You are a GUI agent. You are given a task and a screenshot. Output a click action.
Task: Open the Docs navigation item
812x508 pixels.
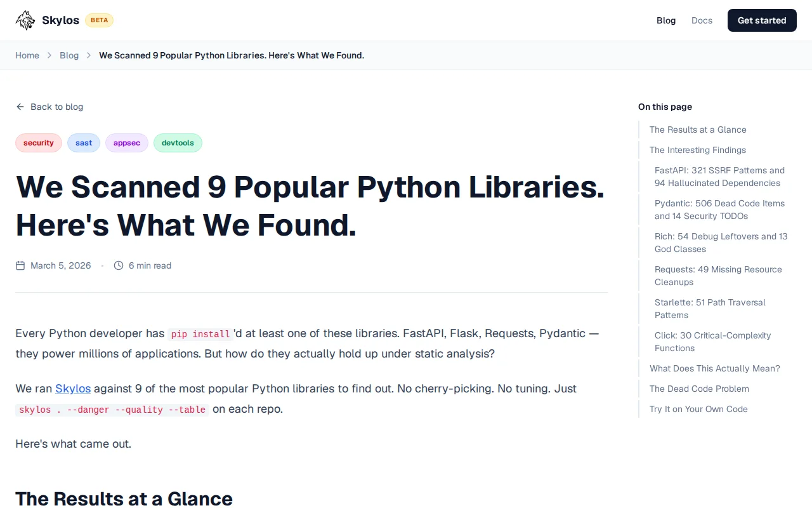tap(702, 20)
